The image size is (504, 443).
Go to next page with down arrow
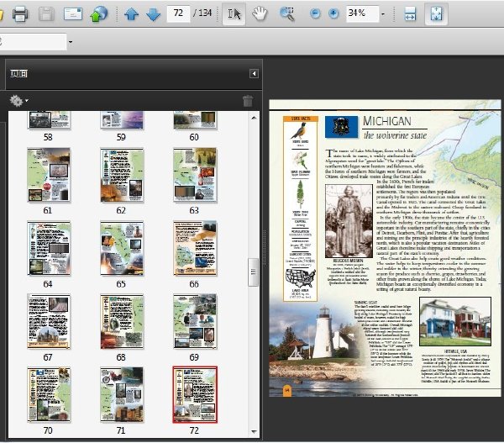(x=154, y=14)
